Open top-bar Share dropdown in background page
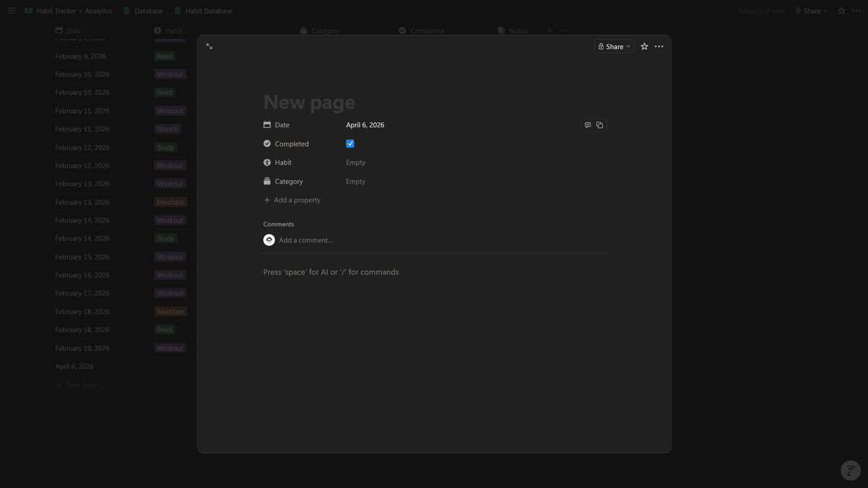 point(812,11)
